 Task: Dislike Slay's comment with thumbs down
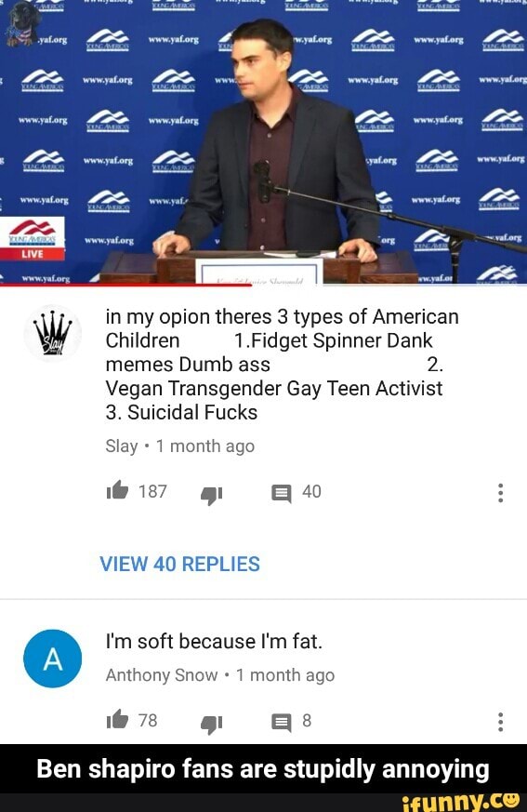211,495
